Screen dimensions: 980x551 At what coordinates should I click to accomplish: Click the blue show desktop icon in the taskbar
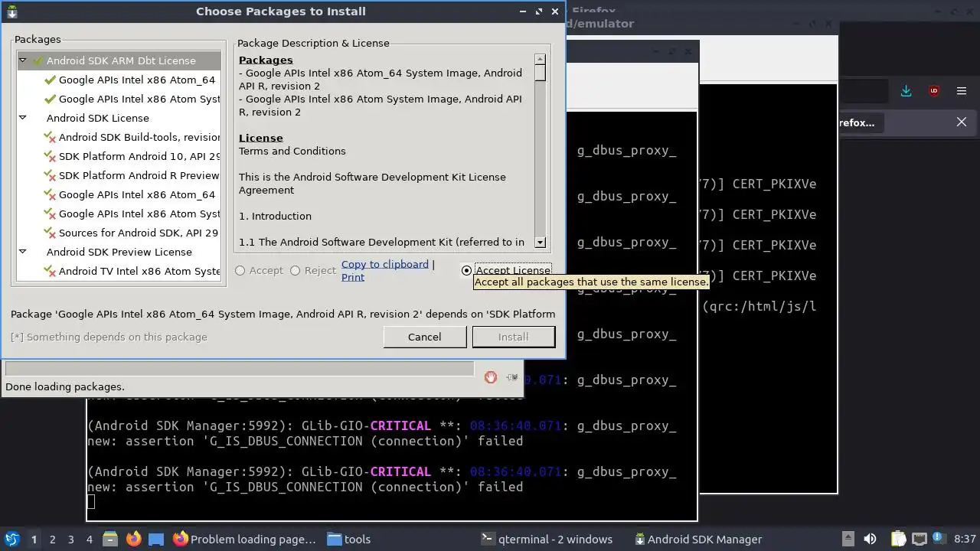pos(156,539)
